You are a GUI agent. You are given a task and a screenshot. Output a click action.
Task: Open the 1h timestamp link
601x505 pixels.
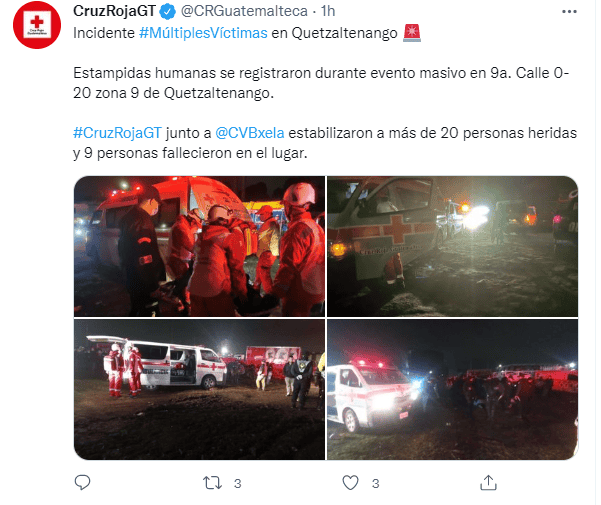(x=328, y=11)
